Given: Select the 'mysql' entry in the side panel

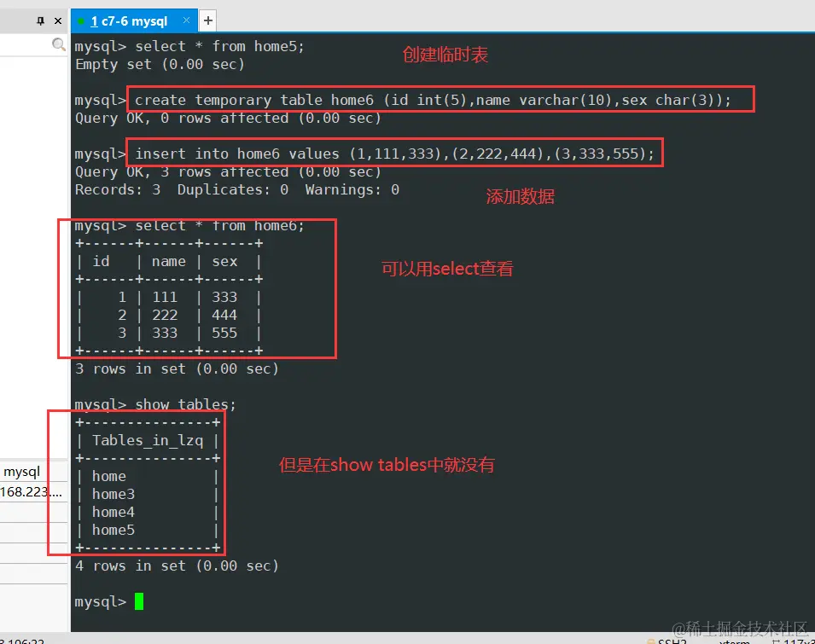Looking at the screenshot, I should (x=22, y=472).
